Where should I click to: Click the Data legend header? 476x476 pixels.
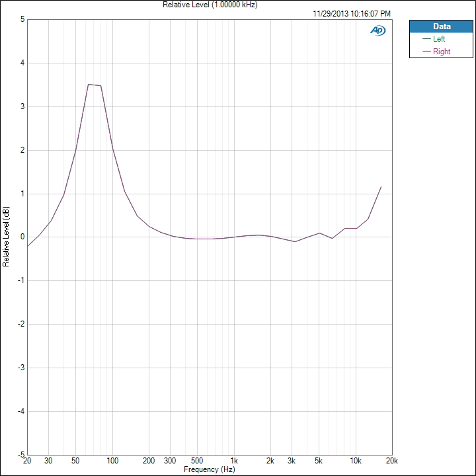(x=441, y=26)
